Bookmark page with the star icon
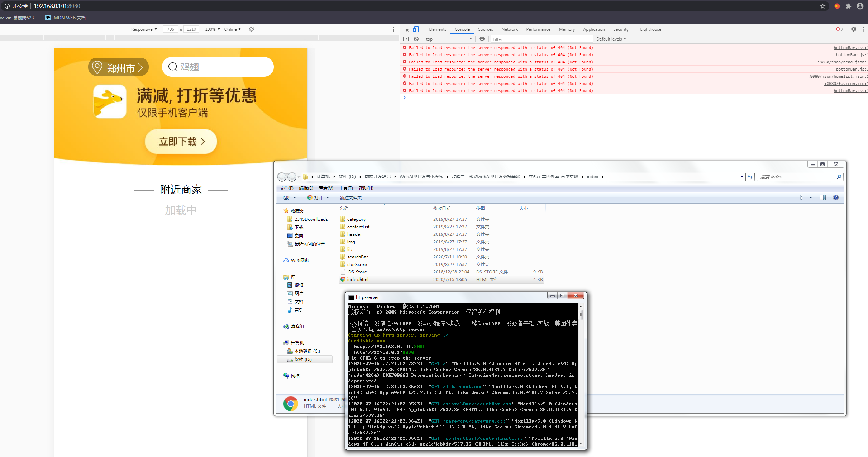Screen dimensions: 868x457 click(823, 6)
